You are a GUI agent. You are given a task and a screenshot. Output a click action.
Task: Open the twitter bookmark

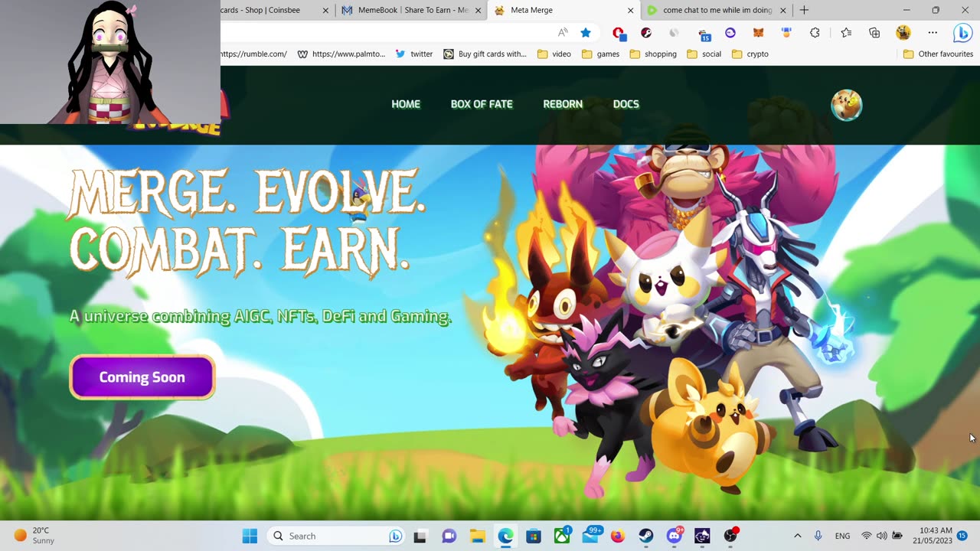pos(414,54)
